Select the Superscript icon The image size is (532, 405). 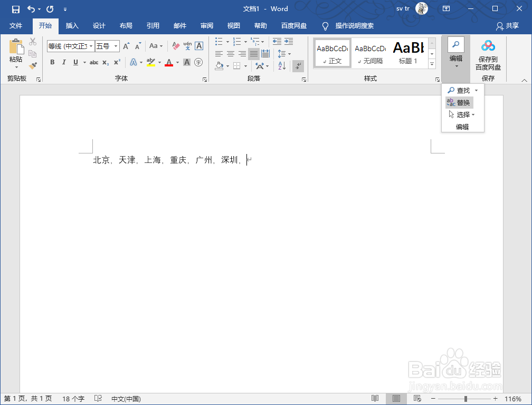[117, 62]
